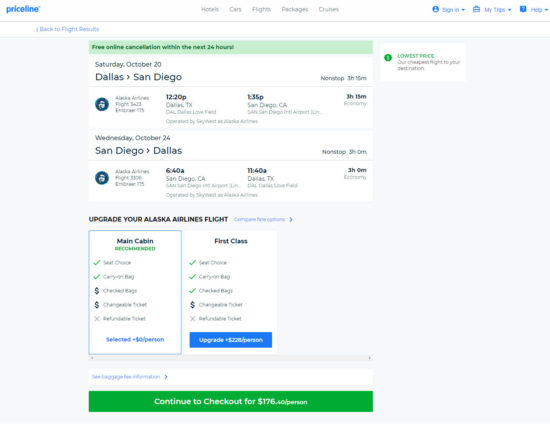Click fare options scrollbar right arrow
Image resolution: width=550 pixels, height=424 pixels.
(x=369, y=358)
